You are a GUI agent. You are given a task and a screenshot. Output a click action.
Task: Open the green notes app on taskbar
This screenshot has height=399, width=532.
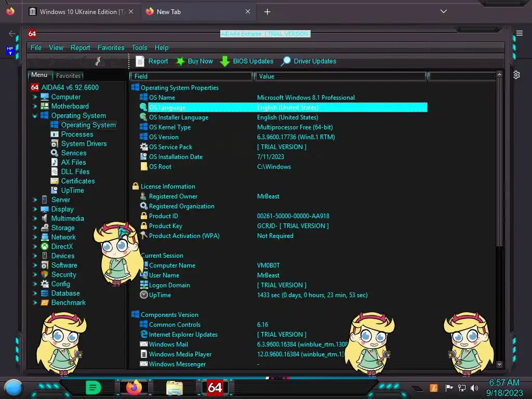(x=93, y=388)
